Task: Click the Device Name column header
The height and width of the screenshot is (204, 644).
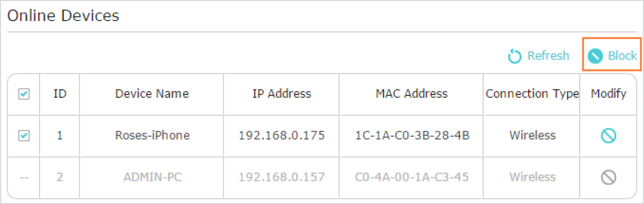Action: pos(152,94)
